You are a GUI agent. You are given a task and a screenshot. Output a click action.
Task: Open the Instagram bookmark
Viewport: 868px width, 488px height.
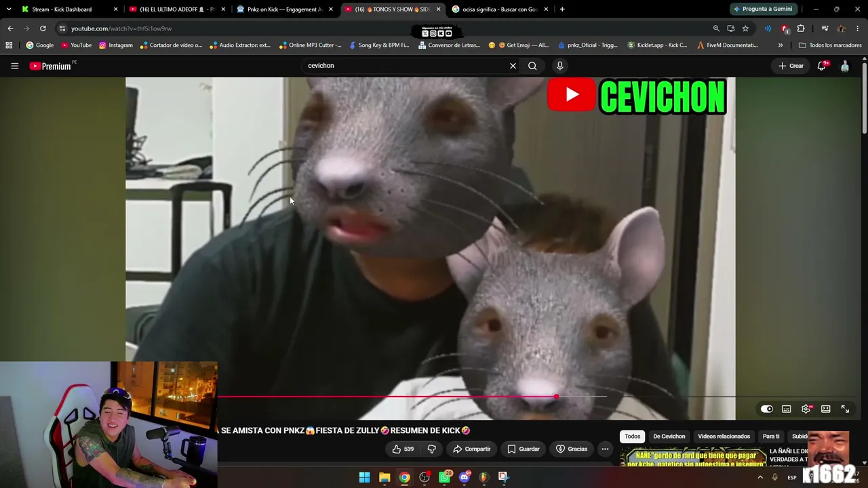pos(116,45)
